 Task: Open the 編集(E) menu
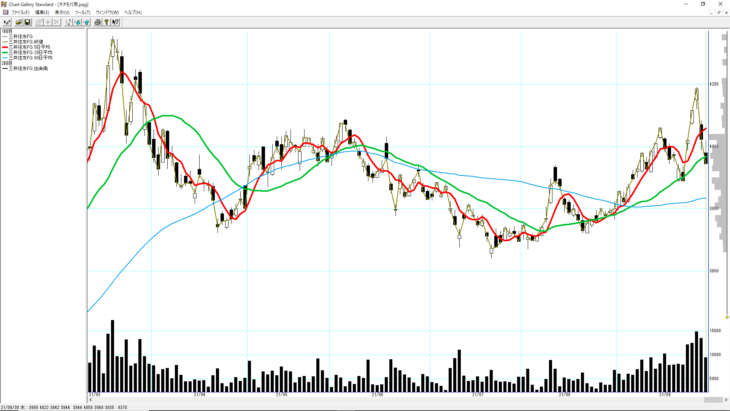(x=42, y=12)
